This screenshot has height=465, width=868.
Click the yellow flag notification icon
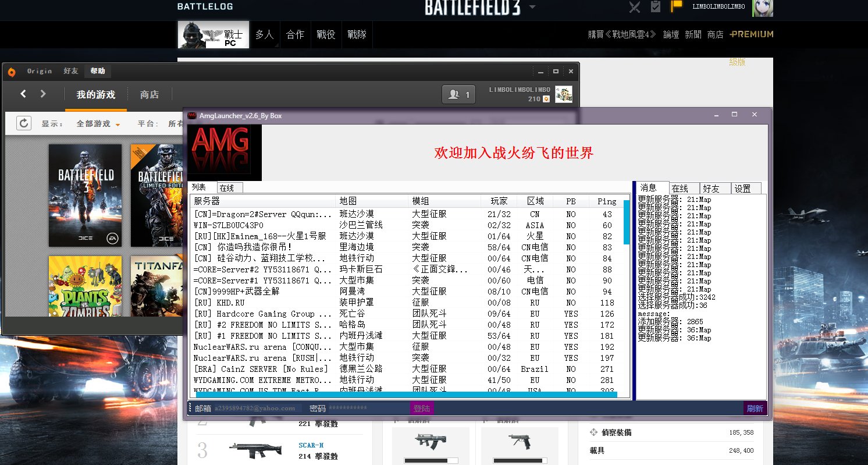(x=676, y=6)
